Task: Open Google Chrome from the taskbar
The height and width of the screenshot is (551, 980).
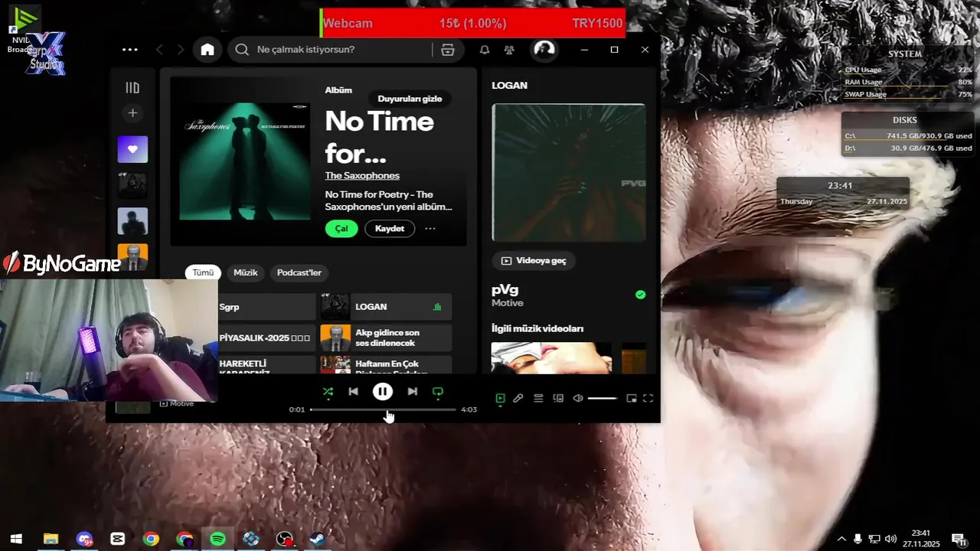Action: tap(151, 539)
